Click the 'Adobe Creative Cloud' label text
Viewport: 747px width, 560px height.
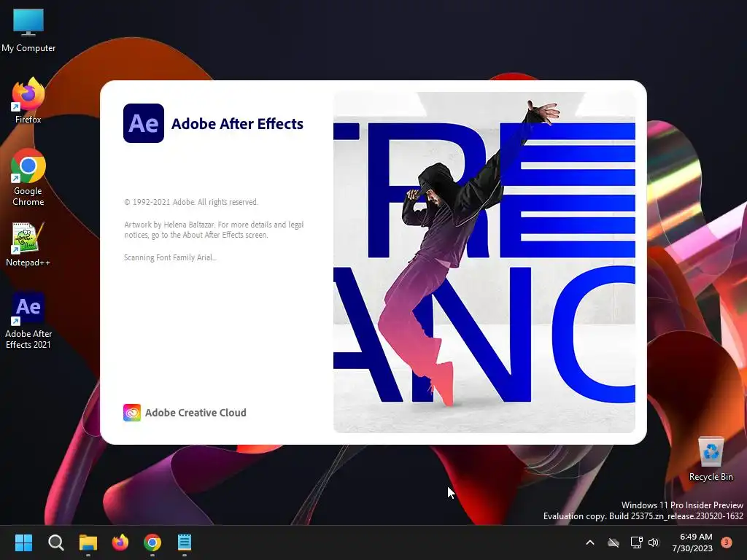[196, 413]
